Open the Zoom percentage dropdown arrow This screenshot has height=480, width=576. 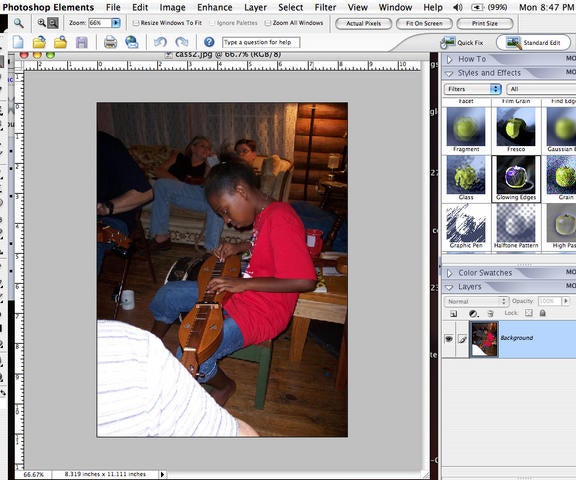tap(116, 23)
